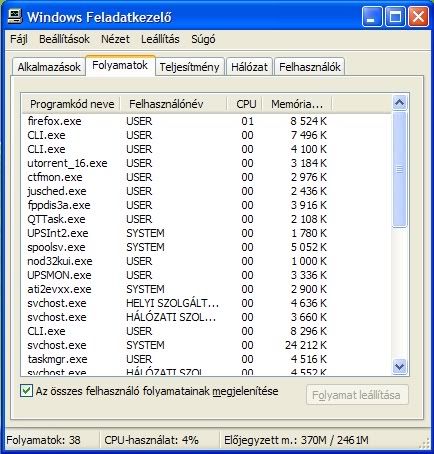434x454 pixels.
Task: Sort by CPU column header
Action: click(246, 104)
